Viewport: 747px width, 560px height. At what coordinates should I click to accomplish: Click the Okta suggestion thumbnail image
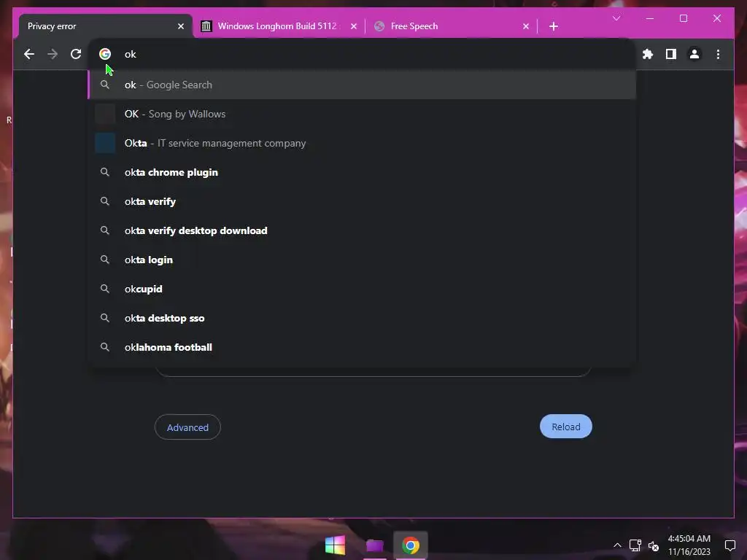(105, 143)
